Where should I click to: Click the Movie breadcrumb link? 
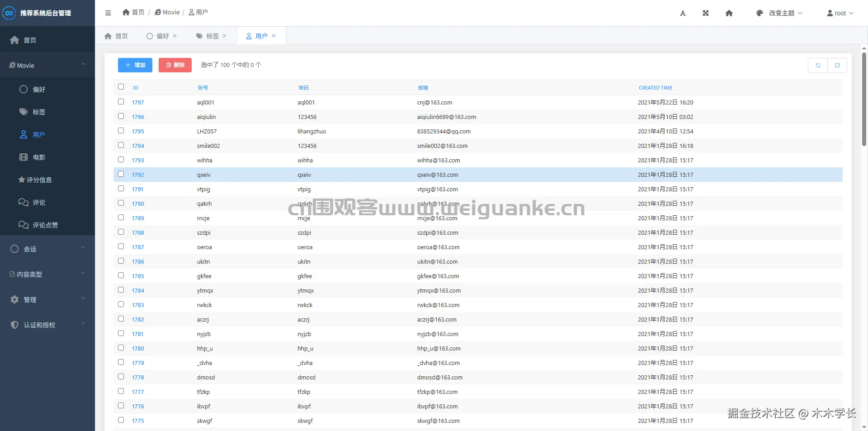click(167, 12)
